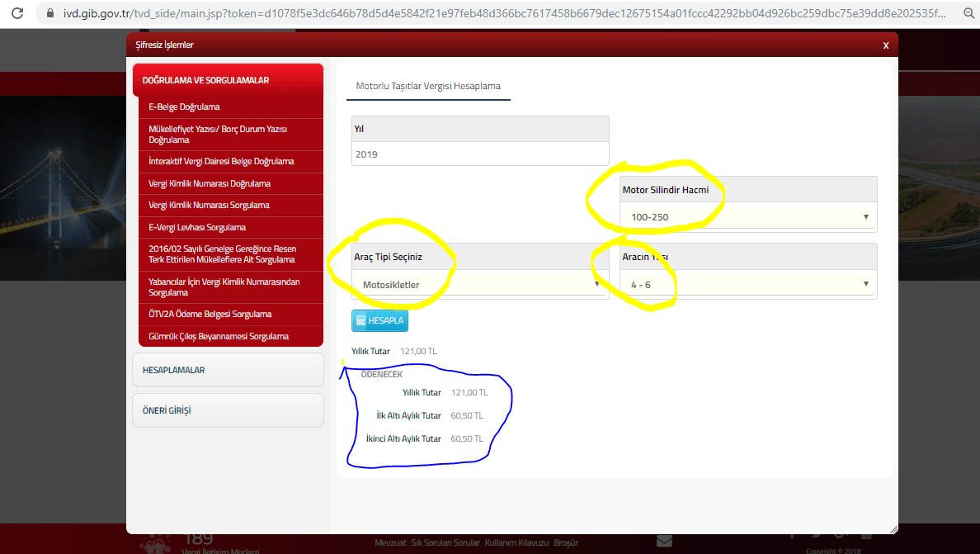
Task: Close the Şifresiz İşlemler dialog
Action: [x=885, y=45]
